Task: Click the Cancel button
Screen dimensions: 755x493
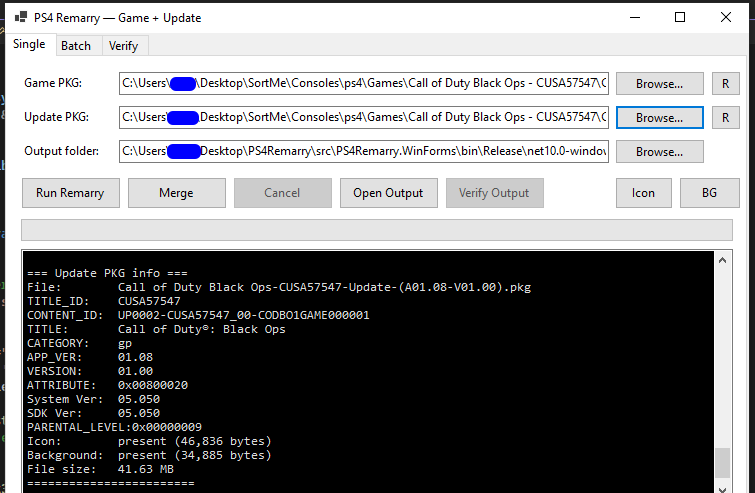Action: click(283, 193)
